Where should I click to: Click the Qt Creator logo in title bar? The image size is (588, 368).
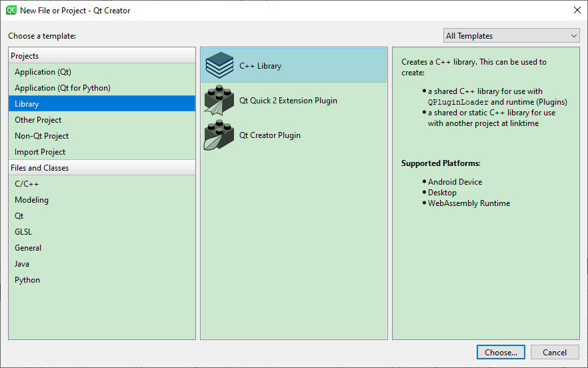point(11,10)
